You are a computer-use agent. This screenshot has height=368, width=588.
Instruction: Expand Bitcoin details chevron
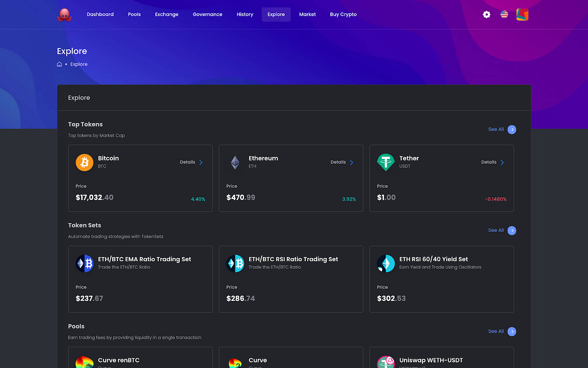[201, 163]
